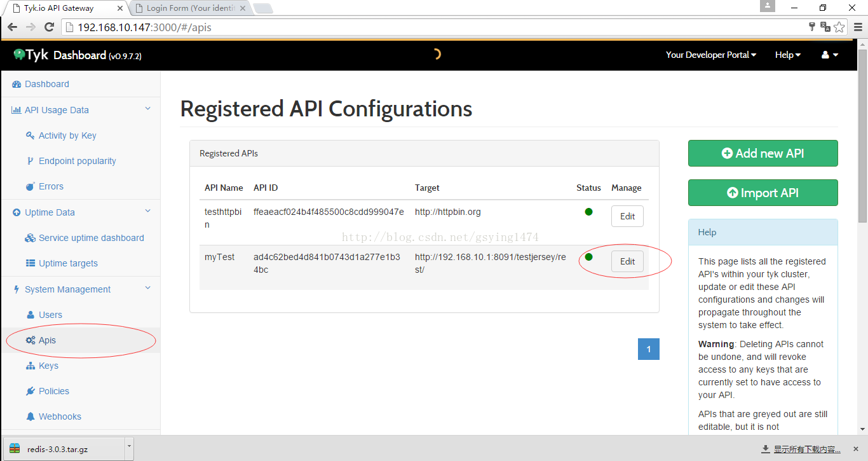Open the redis-3.0.3.tar.gz downloaded file

pyautogui.click(x=64, y=448)
